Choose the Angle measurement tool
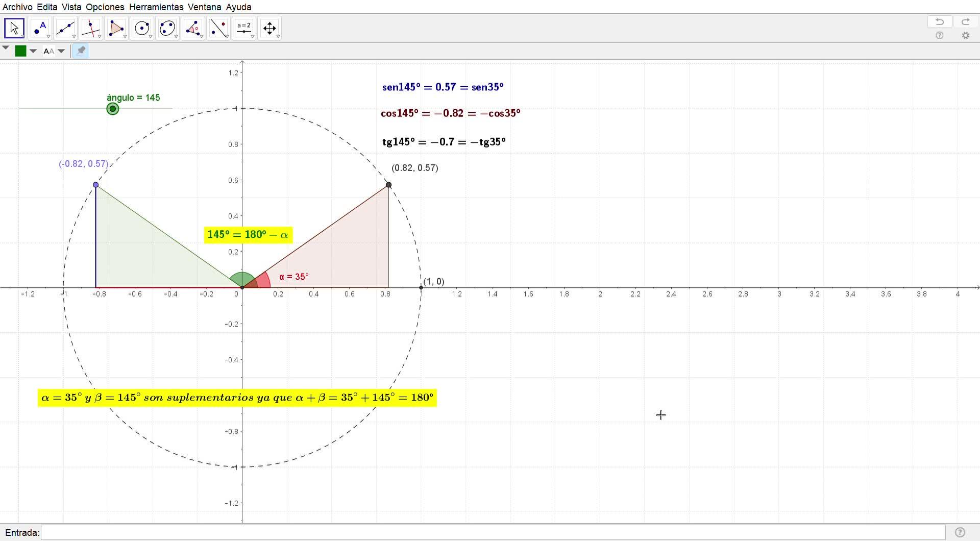This screenshot has height=541, width=980. (x=193, y=28)
